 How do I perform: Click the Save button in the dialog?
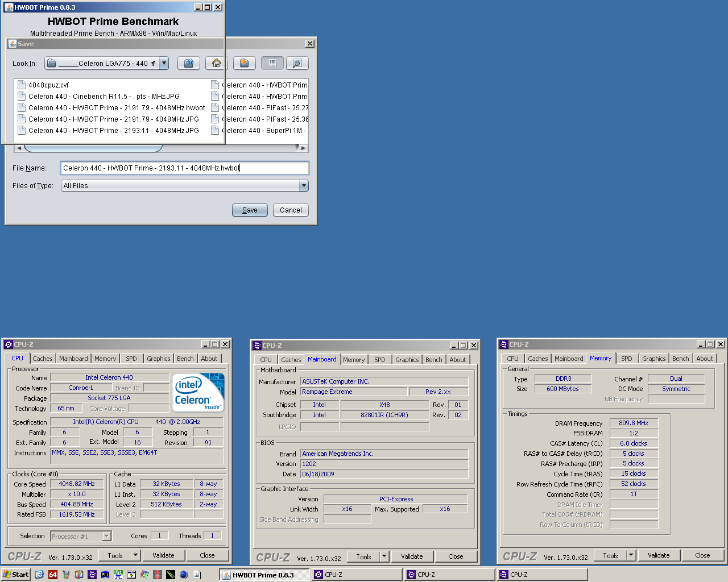pyautogui.click(x=250, y=210)
